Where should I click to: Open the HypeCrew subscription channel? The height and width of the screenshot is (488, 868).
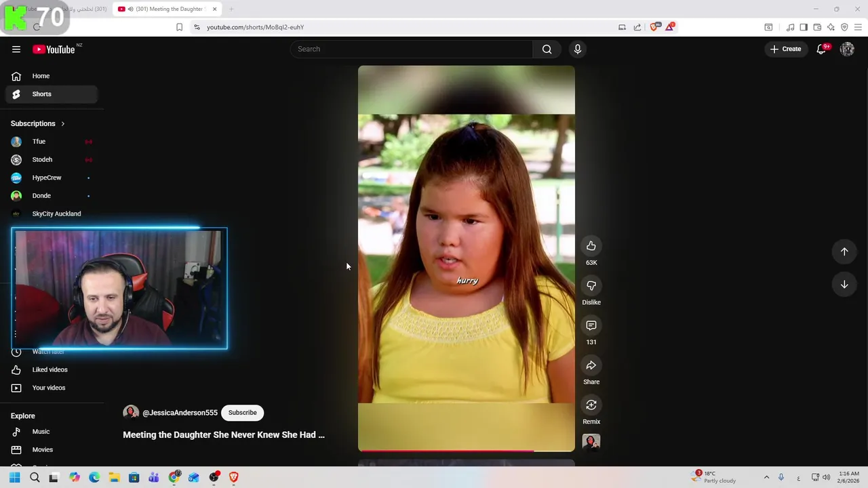tap(52, 178)
